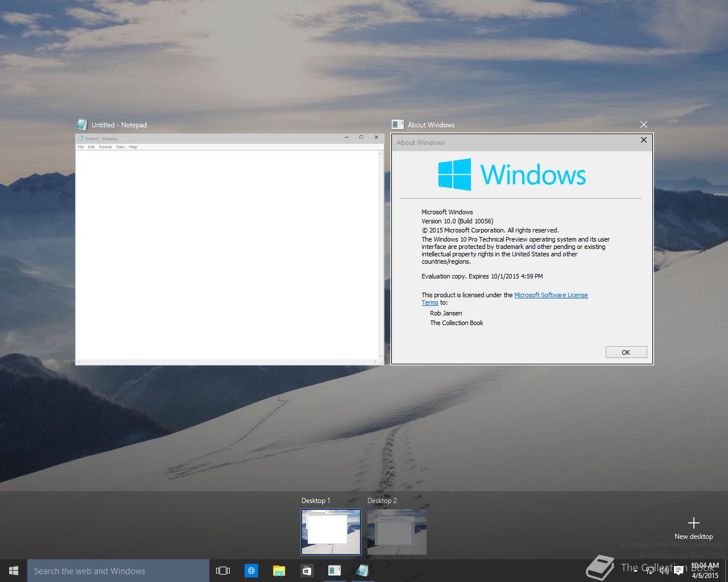Click the Notepad horizontal scrollbar left arrow
Screen dimensions: 728x582
(x=78, y=362)
